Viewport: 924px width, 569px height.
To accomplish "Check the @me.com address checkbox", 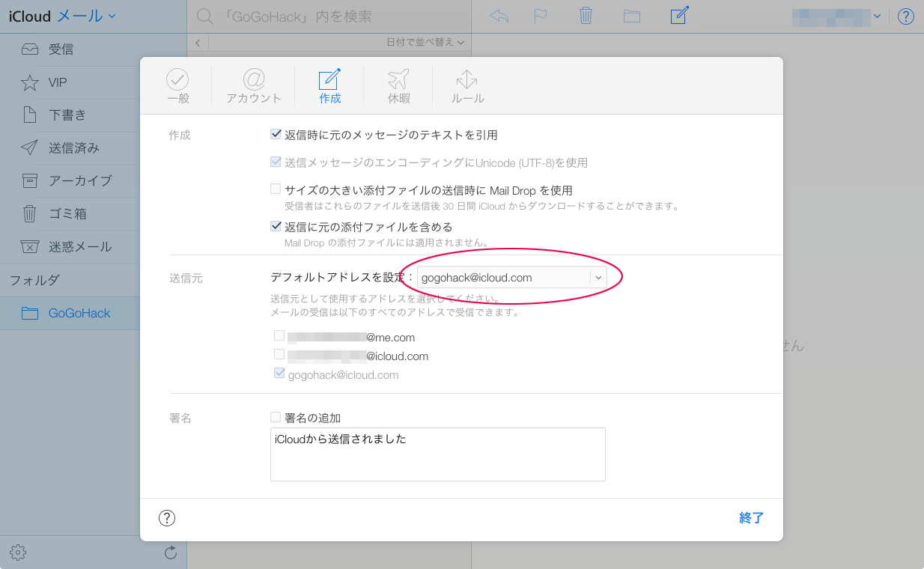I will 279,336.
